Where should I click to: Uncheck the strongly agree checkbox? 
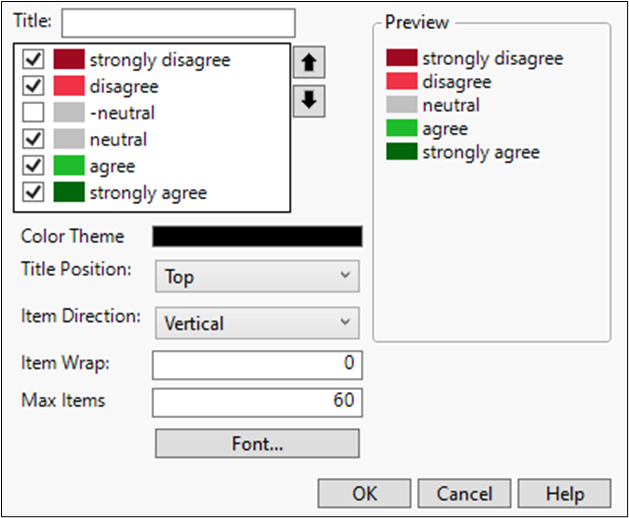tap(33, 192)
